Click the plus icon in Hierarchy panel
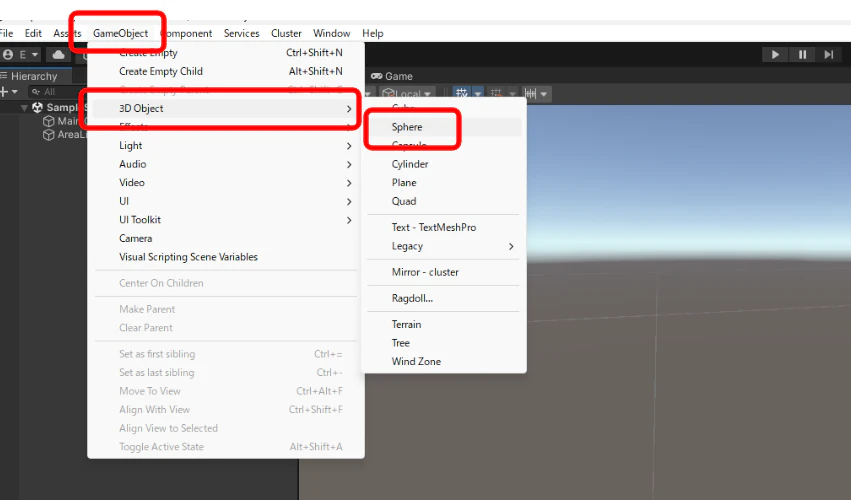The height and width of the screenshot is (500, 851). pyautogui.click(x=4, y=92)
